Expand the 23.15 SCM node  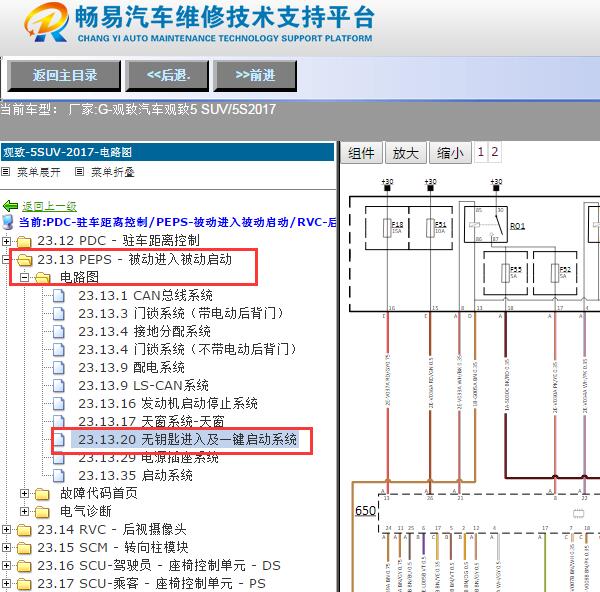pos(6,548)
